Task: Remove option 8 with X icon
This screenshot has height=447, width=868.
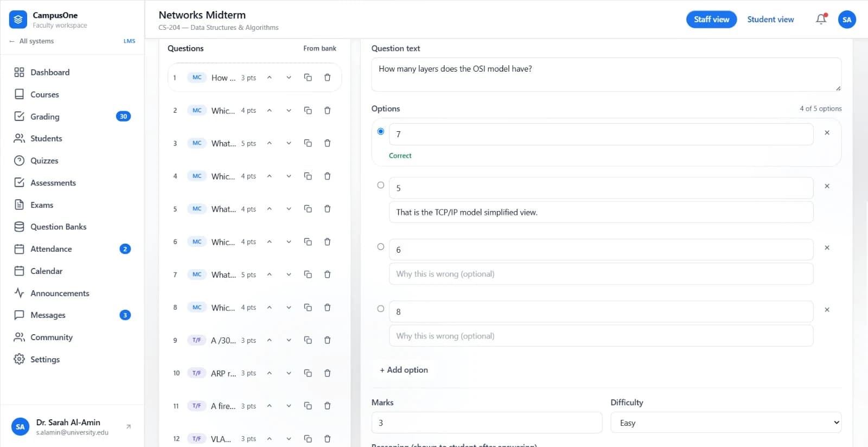Action: pos(827,310)
